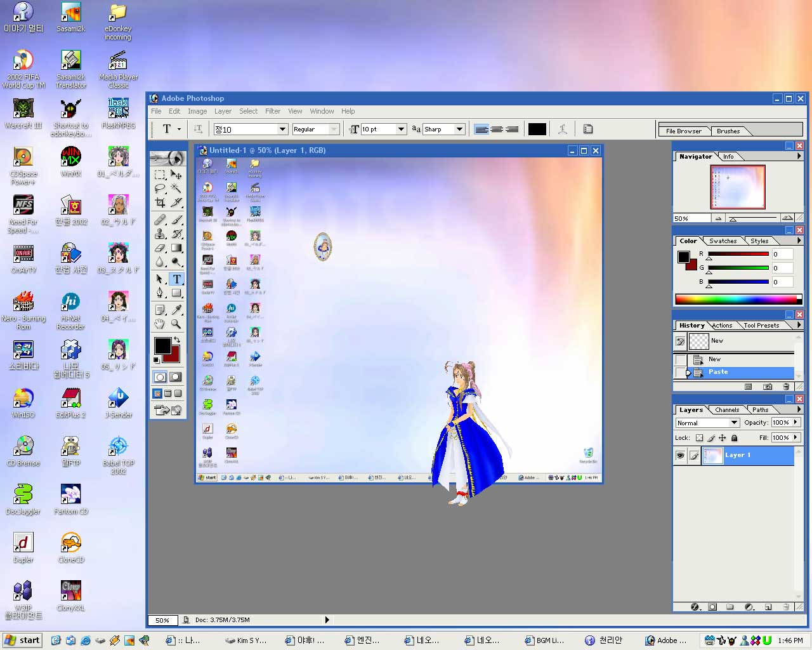Select the Blur tool
The image size is (812, 650).
(x=160, y=262)
